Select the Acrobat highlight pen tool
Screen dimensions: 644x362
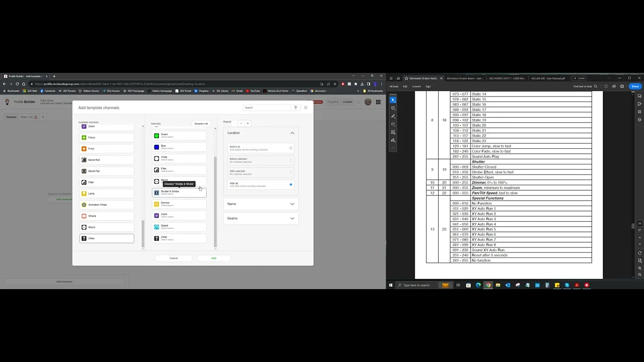click(x=393, y=116)
